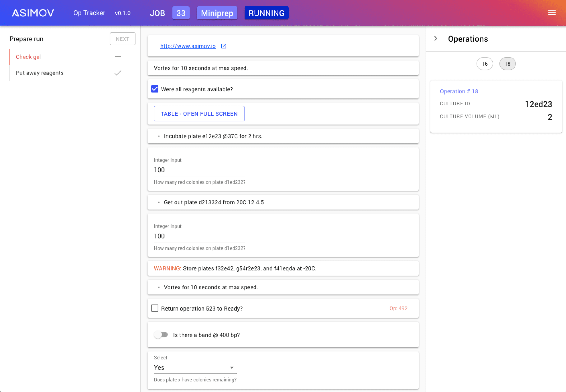Viewport: 566px width, 392px height.
Task: Open the hamburger menu icon
Action: [x=552, y=13]
